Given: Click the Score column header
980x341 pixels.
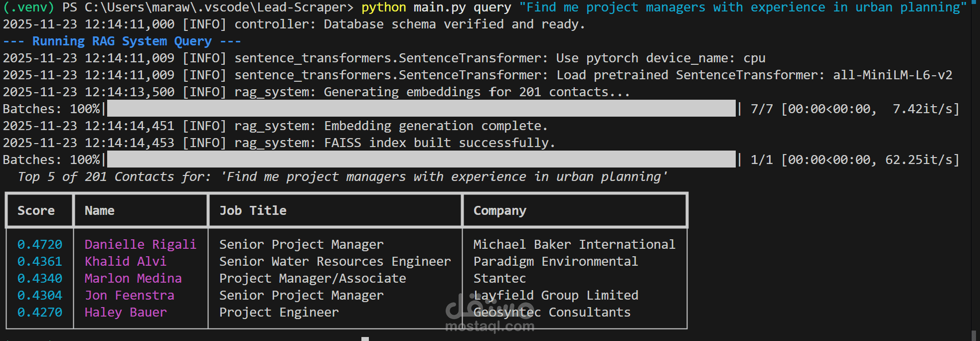Looking at the screenshot, I should coord(36,211).
